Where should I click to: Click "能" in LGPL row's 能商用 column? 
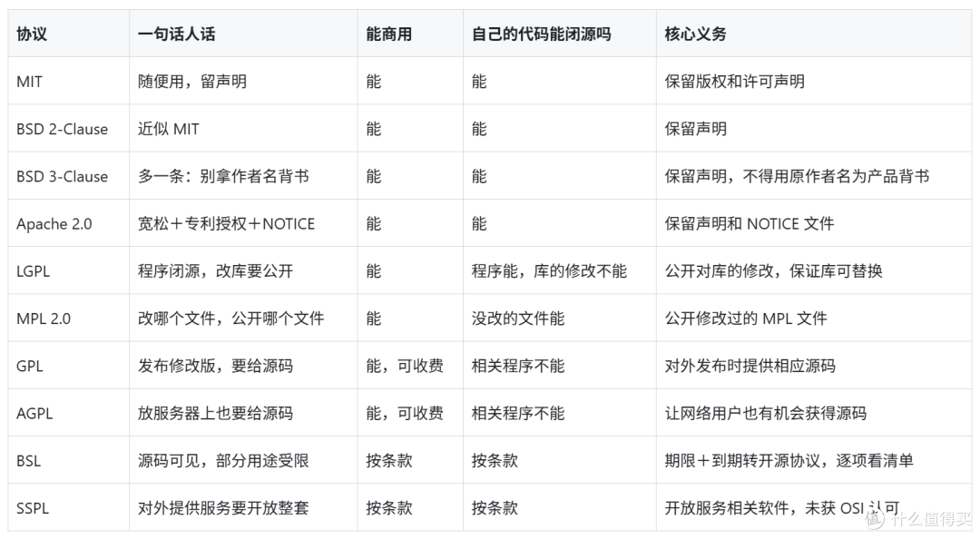pyautogui.click(x=373, y=271)
